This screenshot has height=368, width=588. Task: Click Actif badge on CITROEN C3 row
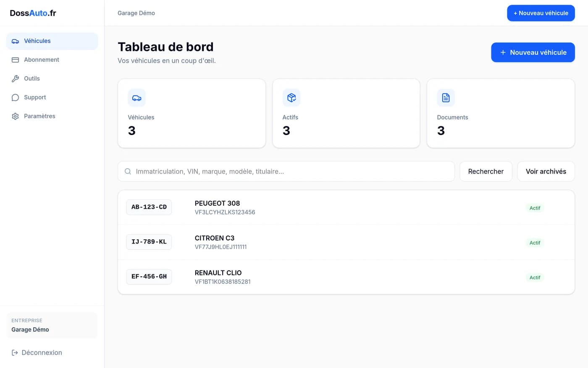pyautogui.click(x=535, y=243)
